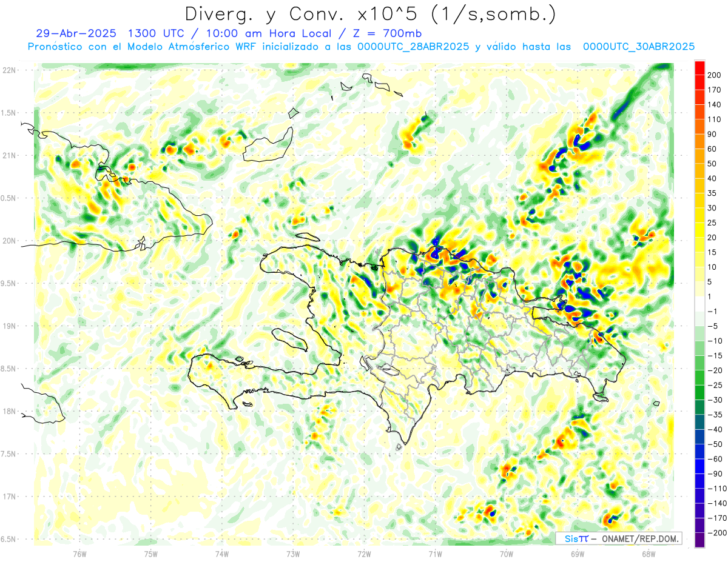Click the colorbar value '15'

point(713,252)
